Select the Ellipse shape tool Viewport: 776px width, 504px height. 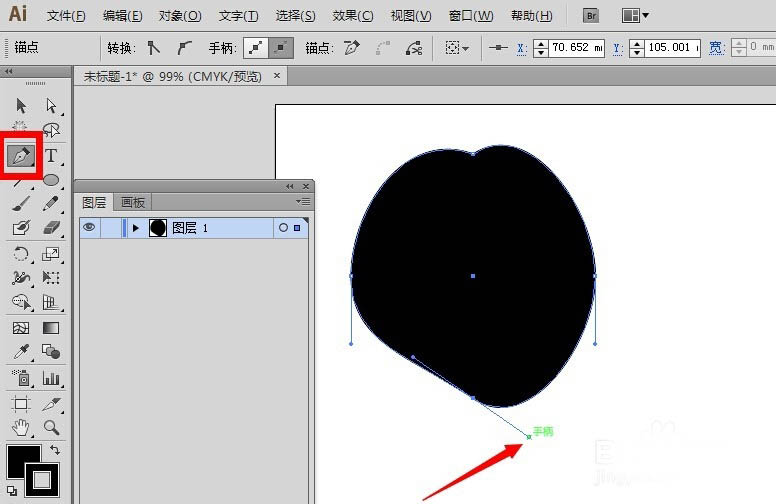coord(51,180)
